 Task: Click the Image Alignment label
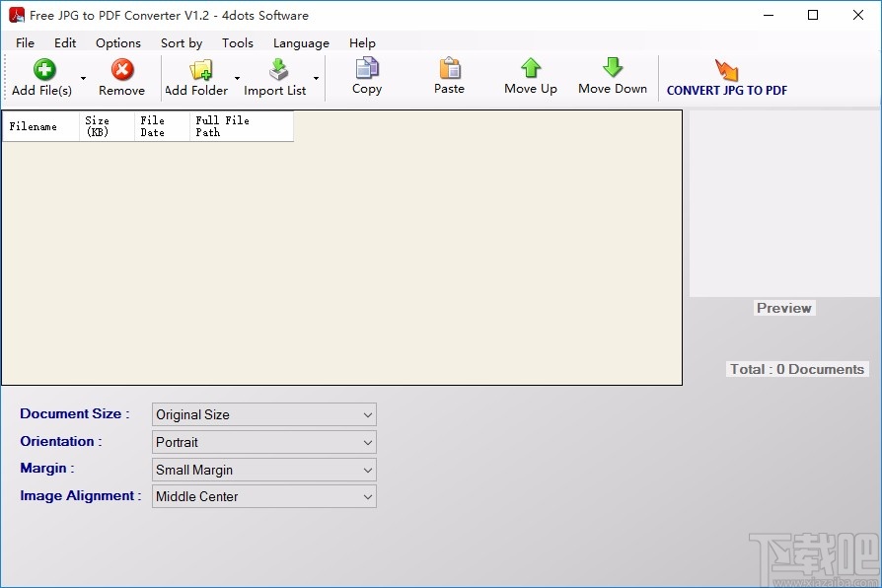[x=81, y=495]
